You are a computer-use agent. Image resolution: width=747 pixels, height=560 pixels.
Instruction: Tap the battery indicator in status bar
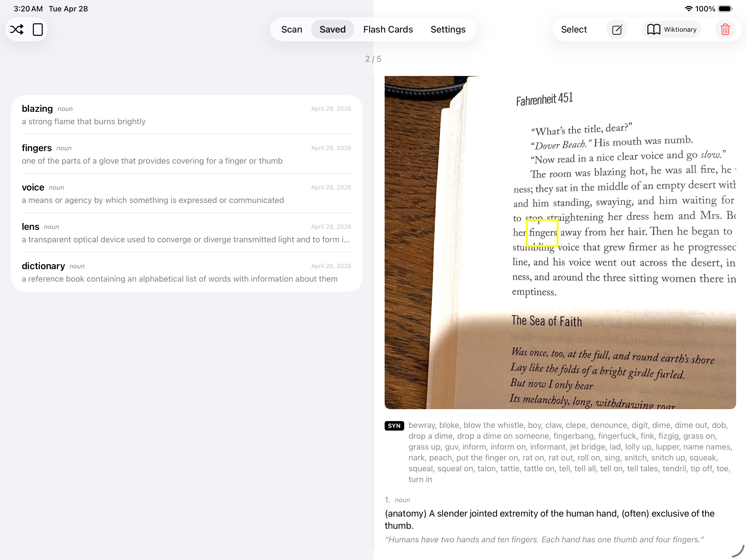(725, 9)
